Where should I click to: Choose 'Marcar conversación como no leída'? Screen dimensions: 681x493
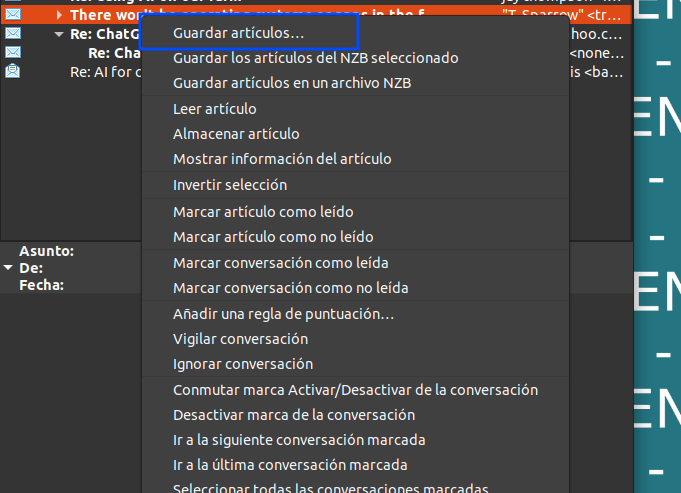click(x=355, y=288)
